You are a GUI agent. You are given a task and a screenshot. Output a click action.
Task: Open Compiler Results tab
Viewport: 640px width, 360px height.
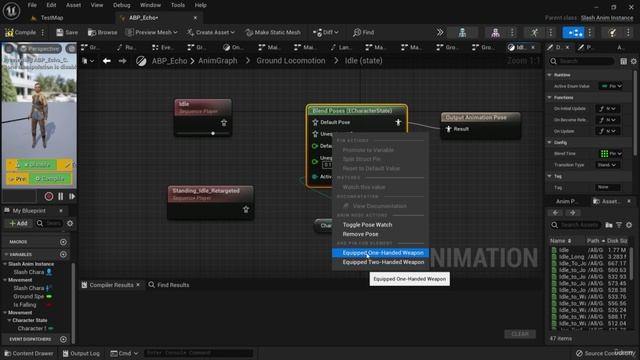[110, 285]
